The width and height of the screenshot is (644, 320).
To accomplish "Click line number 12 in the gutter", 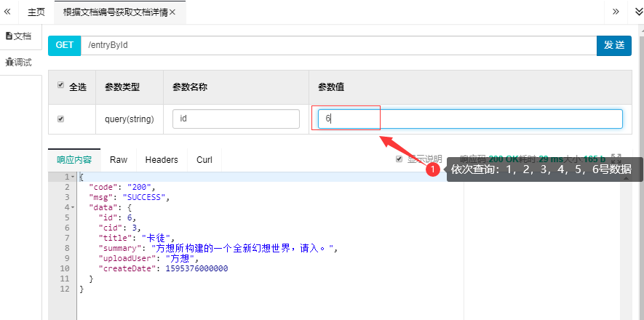I will (65, 289).
